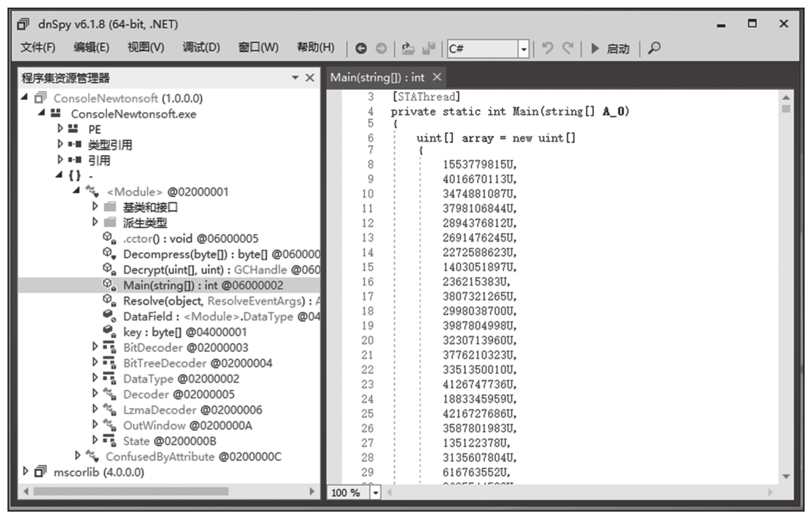
Task: Click the ConsoleNewtonsoft.exe module icon
Action: coord(57,114)
